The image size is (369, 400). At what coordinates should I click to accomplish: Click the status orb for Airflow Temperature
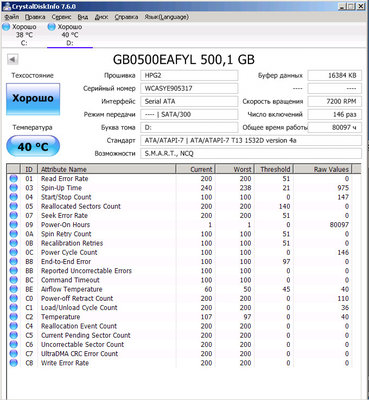14,289
